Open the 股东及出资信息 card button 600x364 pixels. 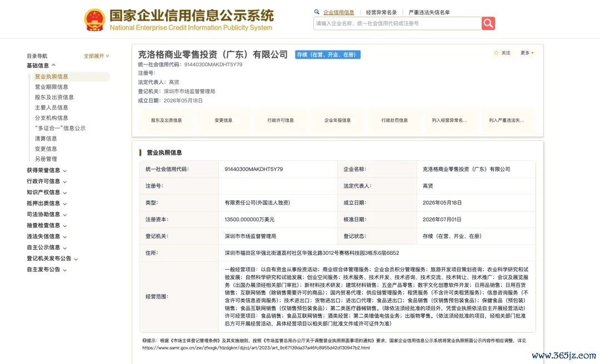point(167,120)
